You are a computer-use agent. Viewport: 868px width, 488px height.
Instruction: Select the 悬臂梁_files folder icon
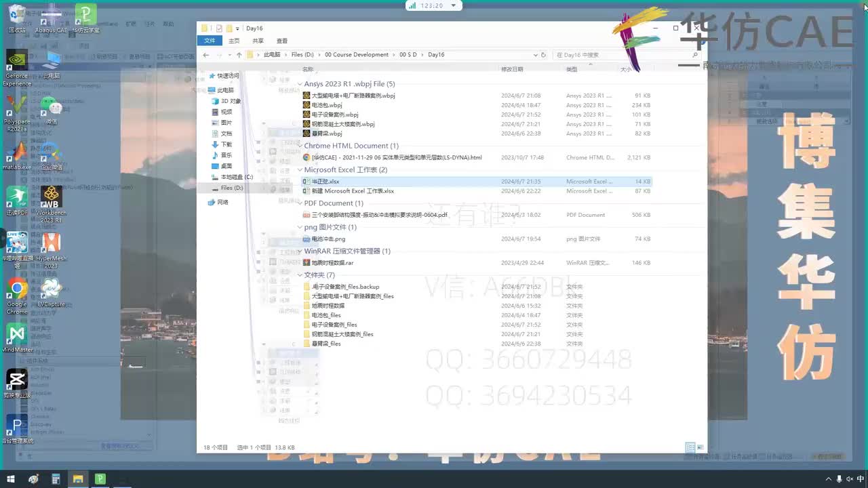coord(307,344)
